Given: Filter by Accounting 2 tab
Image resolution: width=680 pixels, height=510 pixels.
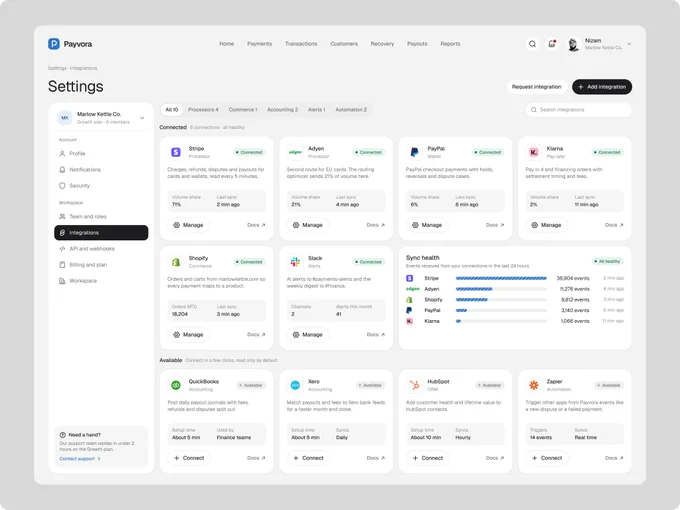Looking at the screenshot, I should (x=282, y=110).
